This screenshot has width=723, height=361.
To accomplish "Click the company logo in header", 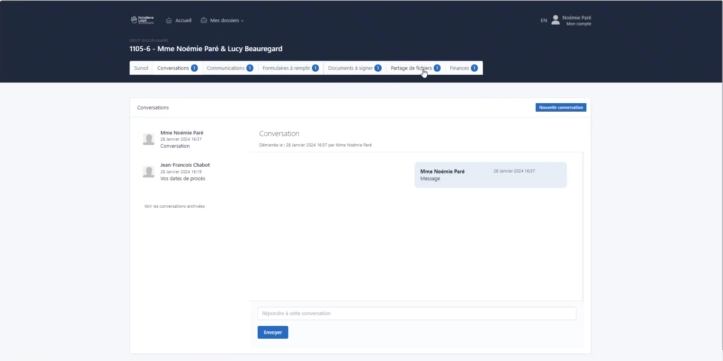I will [142, 20].
